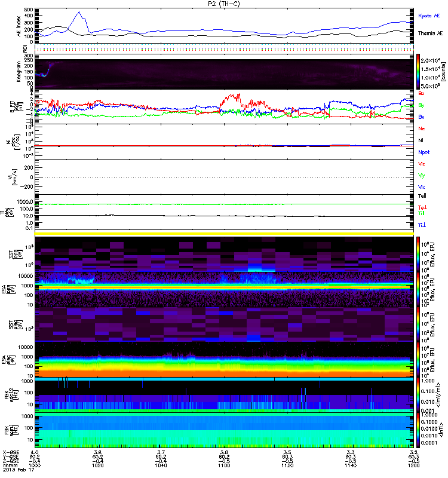Click the Te parallel legend label in black
448x478 pixels.
pos(422,196)
